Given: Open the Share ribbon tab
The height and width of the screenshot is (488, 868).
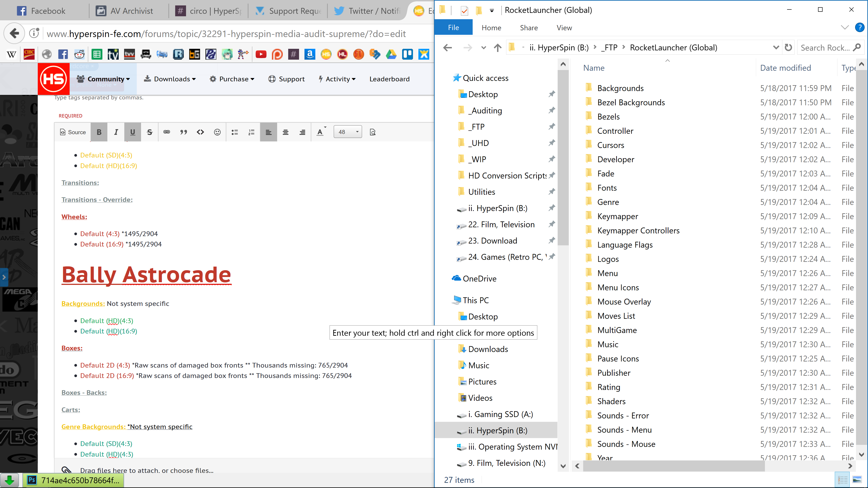Looking at the screenshot, I should (x=529, y=28).
